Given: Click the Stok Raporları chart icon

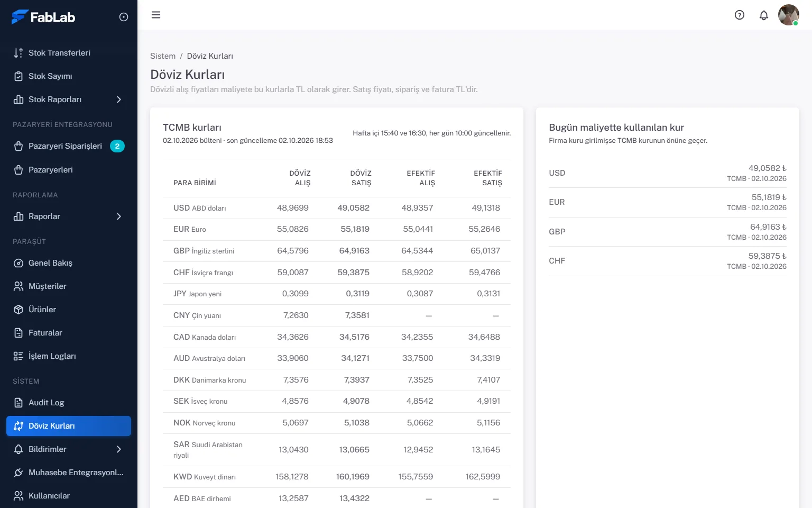Looking at the screenshot, I should tap(19, 99).
